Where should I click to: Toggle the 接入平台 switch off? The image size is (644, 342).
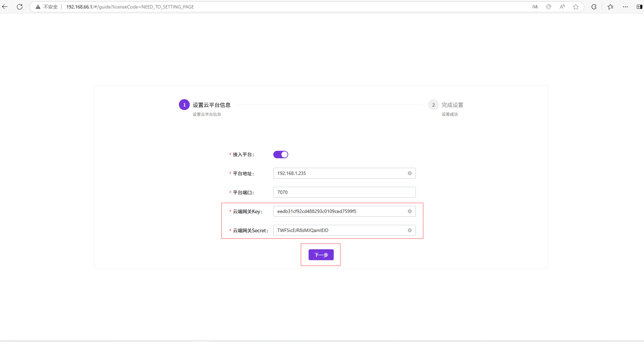pyautogui.click(x=281, y=155)
